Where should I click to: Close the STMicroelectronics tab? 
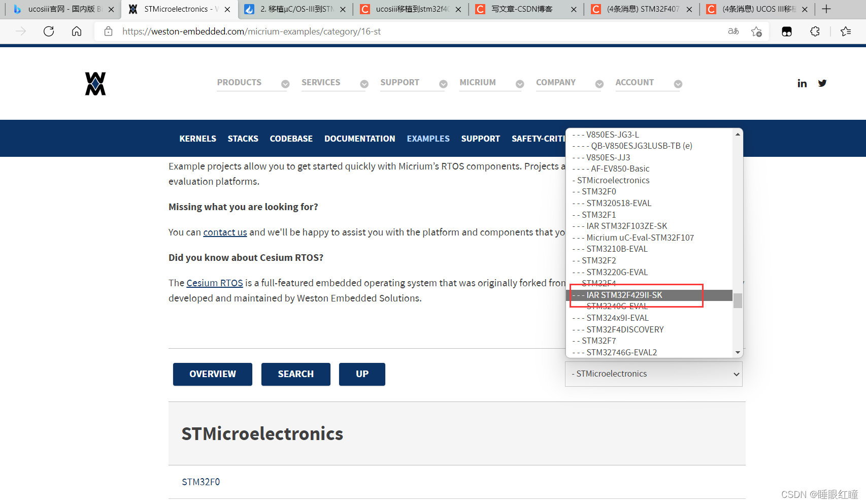click(x=227, y=9)
